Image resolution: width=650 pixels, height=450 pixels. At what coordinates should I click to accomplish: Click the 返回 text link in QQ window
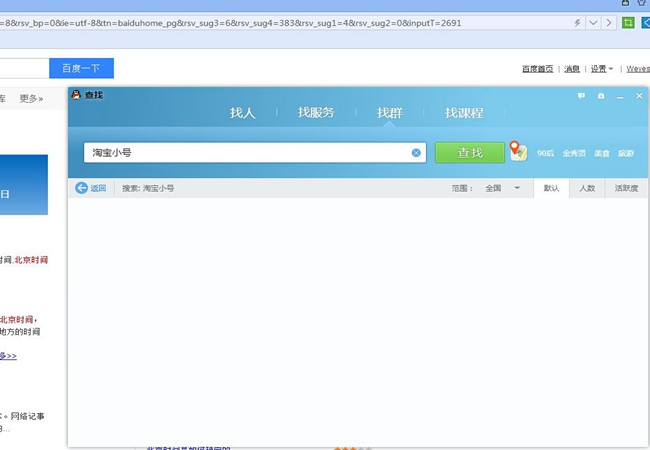98,188
